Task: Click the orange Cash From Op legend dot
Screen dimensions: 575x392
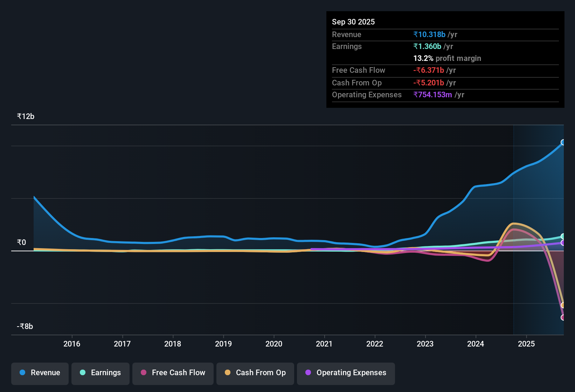Action: click(x=228, y=373)
